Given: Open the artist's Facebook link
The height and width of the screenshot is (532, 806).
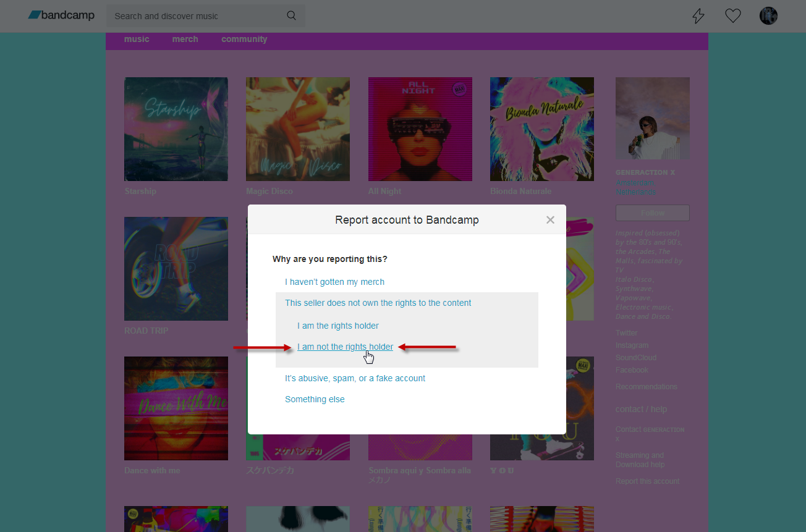Looking at the screenshot, I should tap(632, 370).
